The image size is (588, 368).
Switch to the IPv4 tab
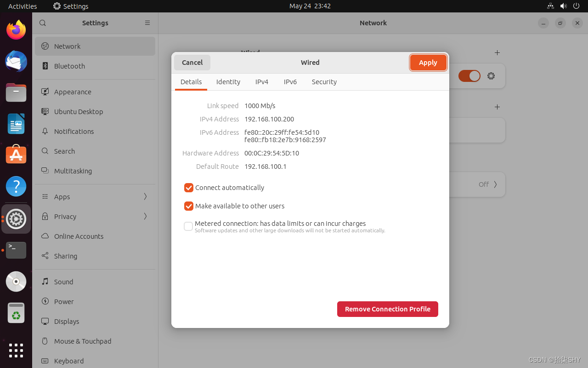coord(261,81)
